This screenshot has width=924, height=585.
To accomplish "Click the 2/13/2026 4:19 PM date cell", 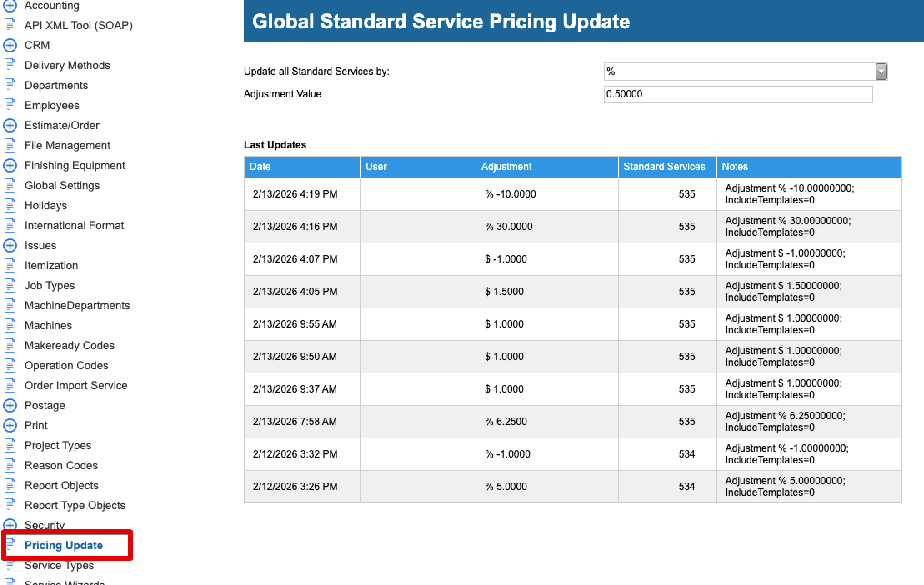I will click(x=302, y=194).
